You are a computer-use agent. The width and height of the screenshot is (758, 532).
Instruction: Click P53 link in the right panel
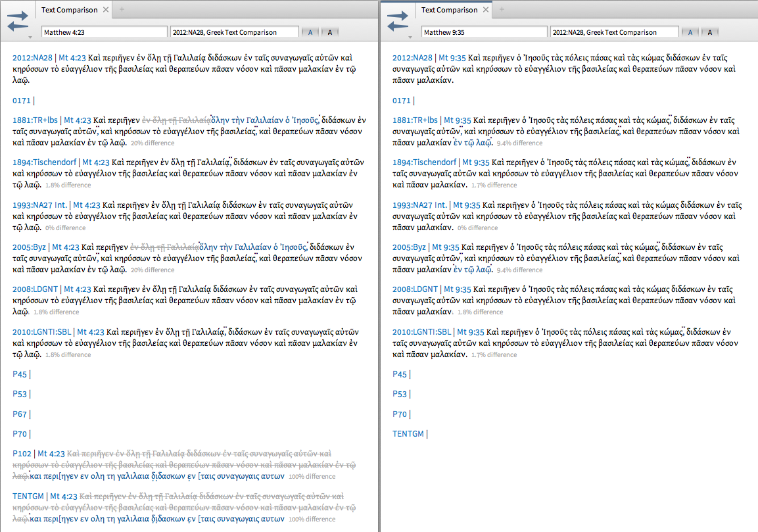400,394
